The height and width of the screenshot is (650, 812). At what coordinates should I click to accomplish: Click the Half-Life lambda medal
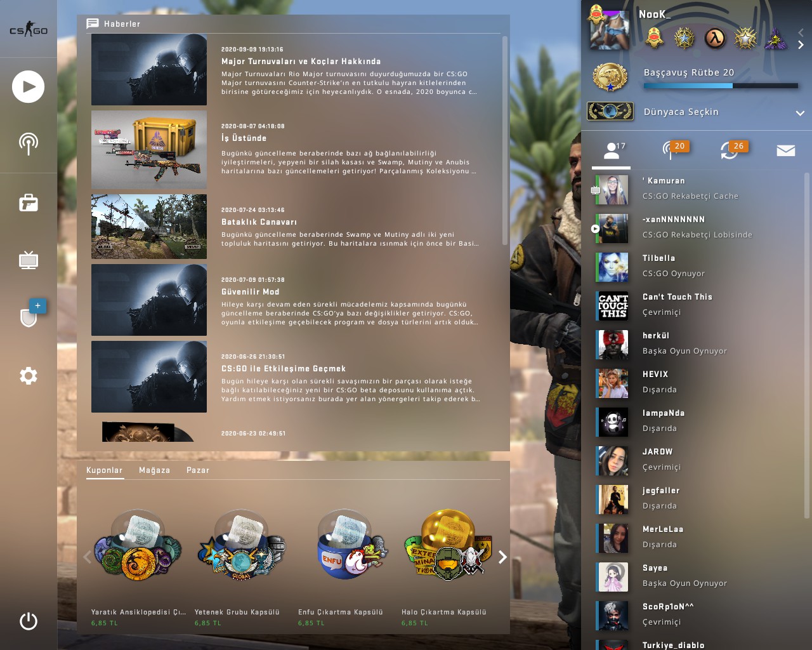click(x=715, y=38)
